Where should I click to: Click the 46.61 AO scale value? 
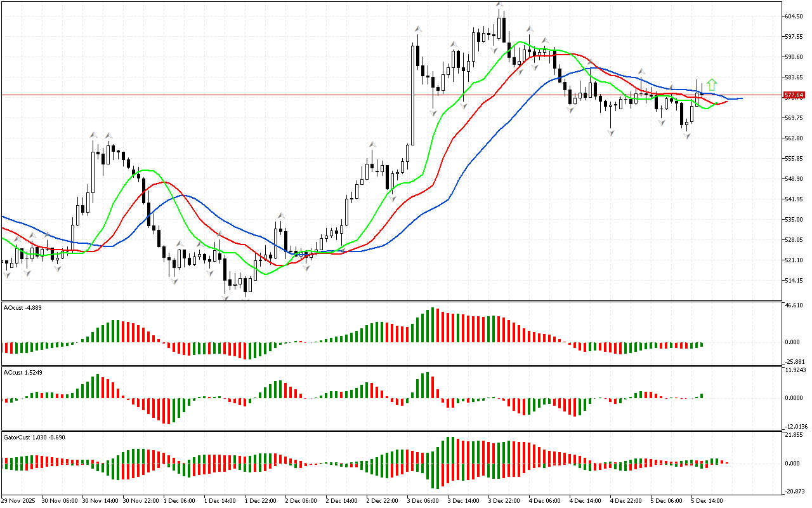(793, 305)
